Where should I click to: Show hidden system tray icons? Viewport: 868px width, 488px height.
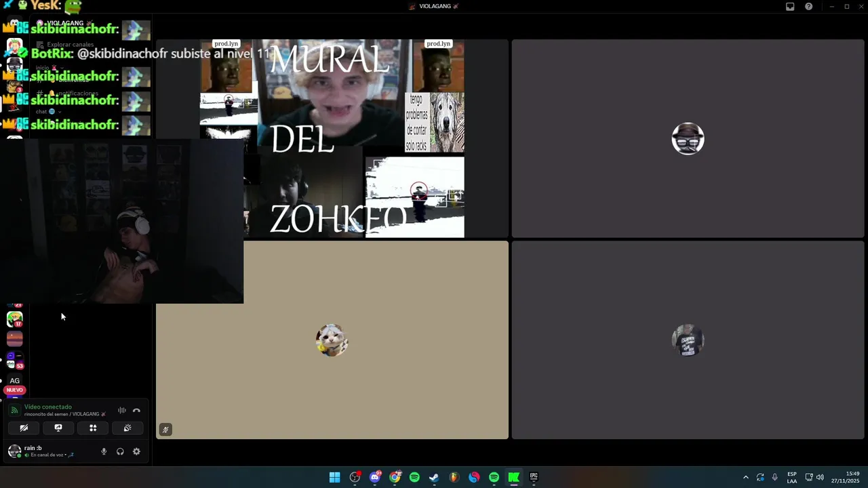(x=745, y=477)
